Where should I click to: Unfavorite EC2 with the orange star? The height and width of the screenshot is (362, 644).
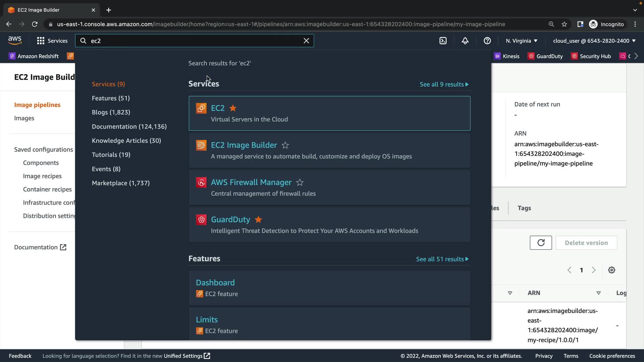(x=233, y=108)
